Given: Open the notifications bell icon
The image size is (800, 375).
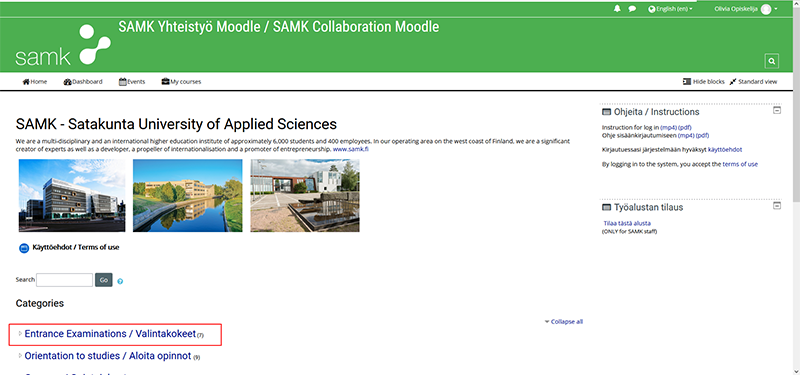Looking at the screenshot, I should click(618, 9).
